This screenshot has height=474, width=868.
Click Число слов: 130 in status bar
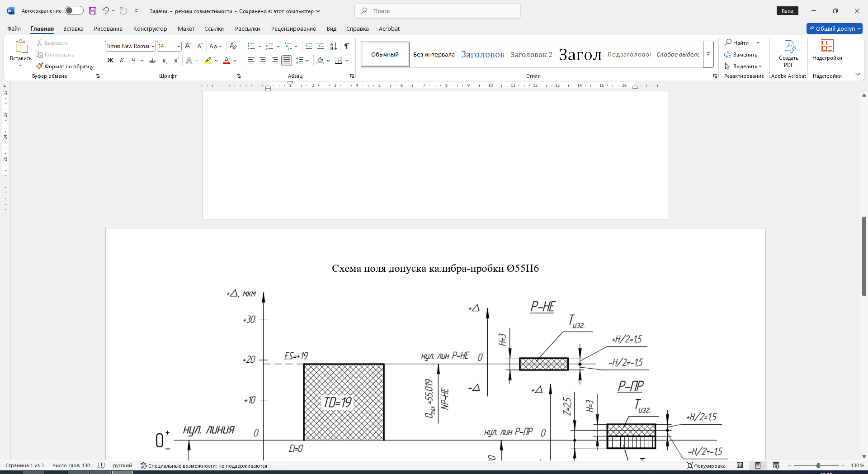[x=71, y=465]
